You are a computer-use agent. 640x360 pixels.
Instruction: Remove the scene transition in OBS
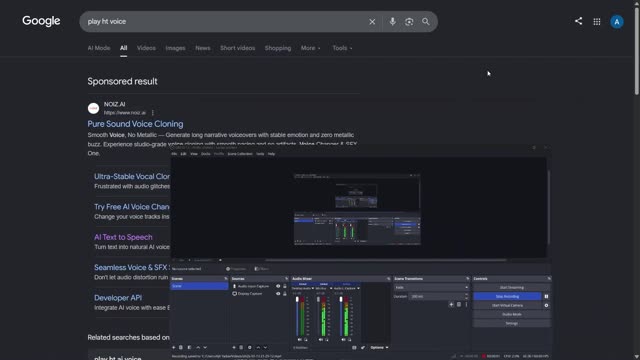pyautogui.click(x=459, y=304)
